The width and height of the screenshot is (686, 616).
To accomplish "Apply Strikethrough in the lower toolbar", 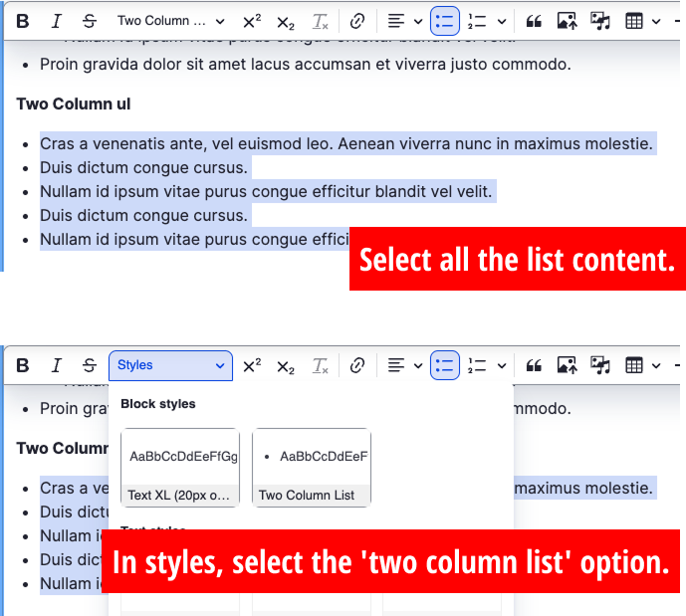I will [x=90, y=365].
